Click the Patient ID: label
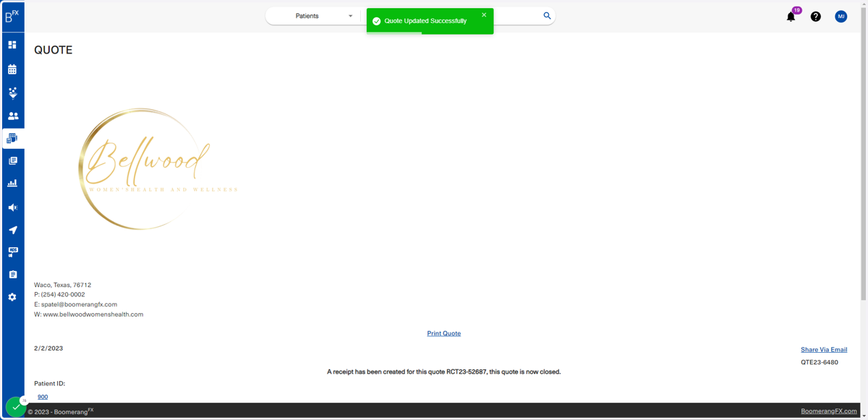The image size is (868, 420). (49, 384)
